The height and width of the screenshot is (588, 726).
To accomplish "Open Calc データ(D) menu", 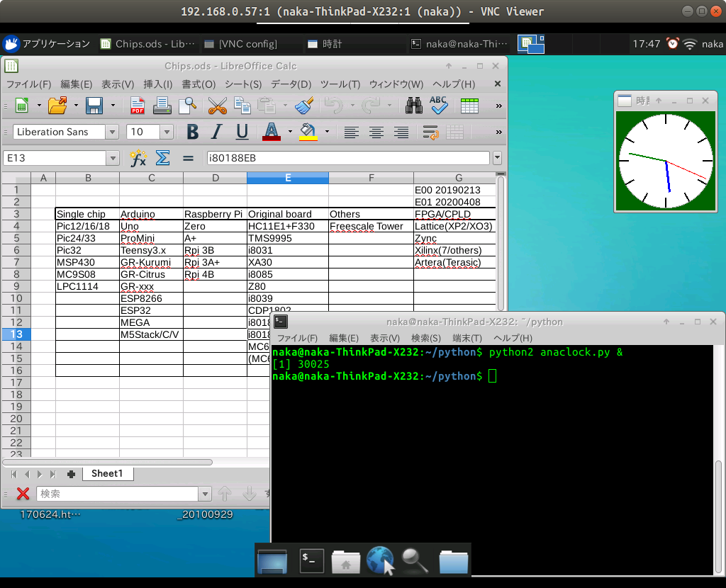I will (x=291, y=84).
